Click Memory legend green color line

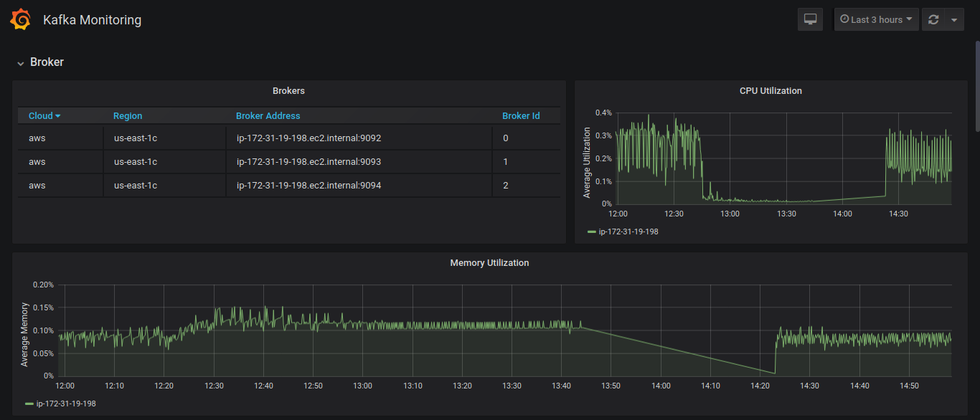point(29,404)
